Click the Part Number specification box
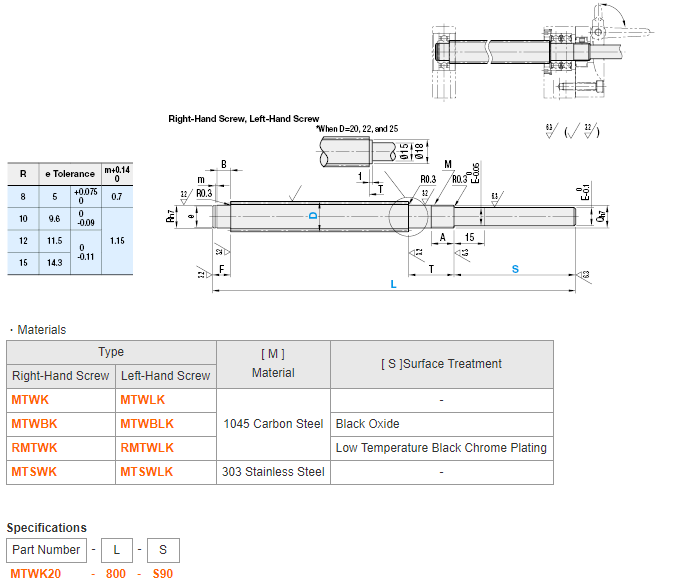 click(46, 550)
